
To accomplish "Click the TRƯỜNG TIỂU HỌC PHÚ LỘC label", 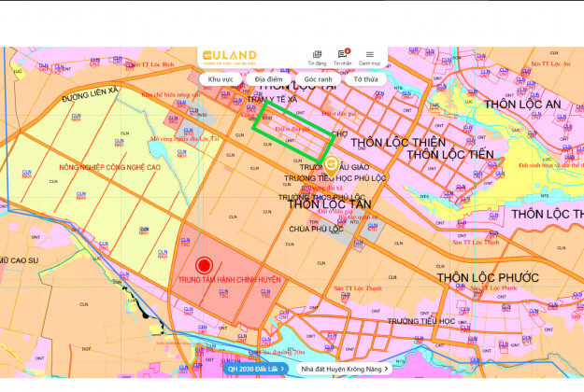I will click(335, 178).
